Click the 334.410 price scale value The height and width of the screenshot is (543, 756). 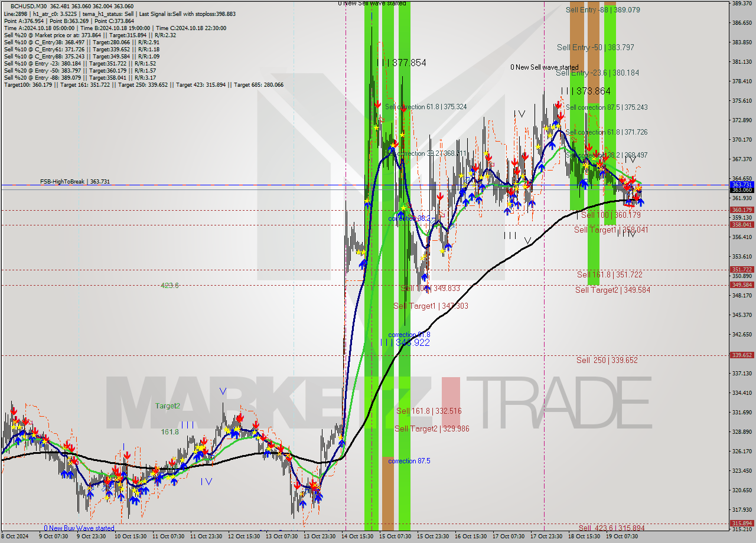coord(742,392)
